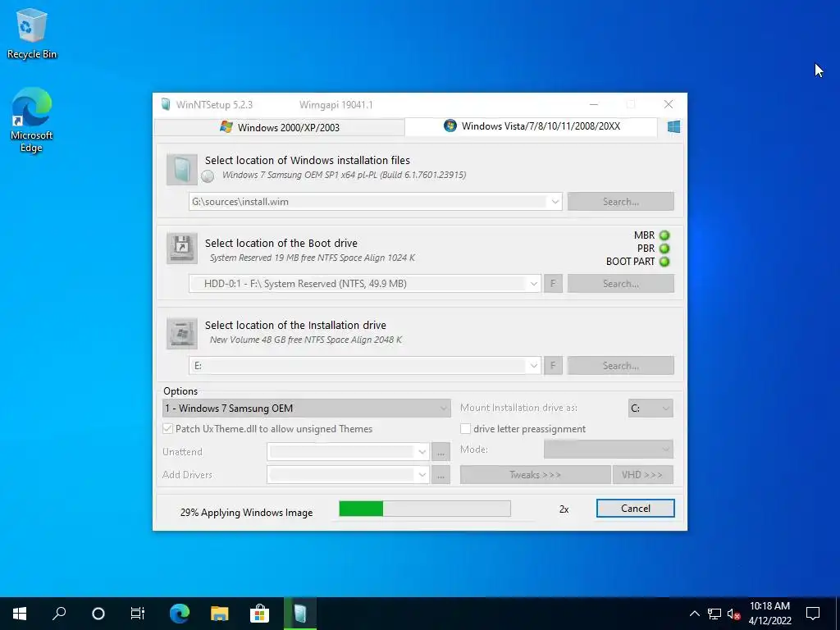Click the taskbar clock showing 10:18 AM
The width and height of the screenshot is (840, 630).
click(x=769, y=614)
